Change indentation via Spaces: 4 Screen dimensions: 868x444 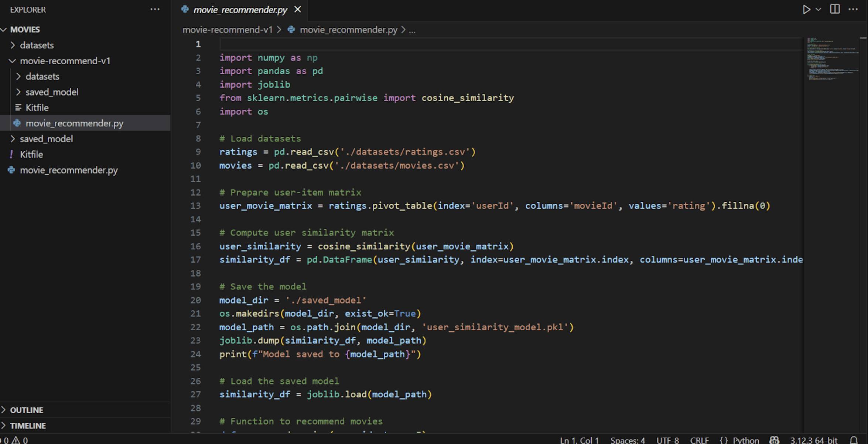pyautogui.click(x=628, y=440)
